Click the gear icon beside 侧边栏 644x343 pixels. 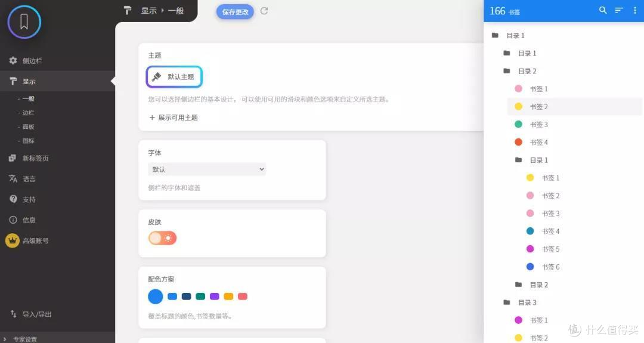click(13, 60)
